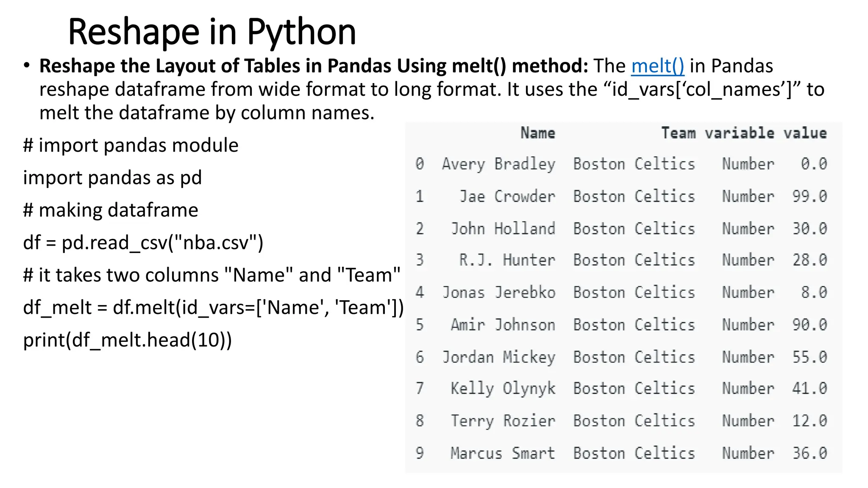This screenshot has width=868, height=488.
Task: Click the import pandas as pd line
Action: tap(112, 177)
